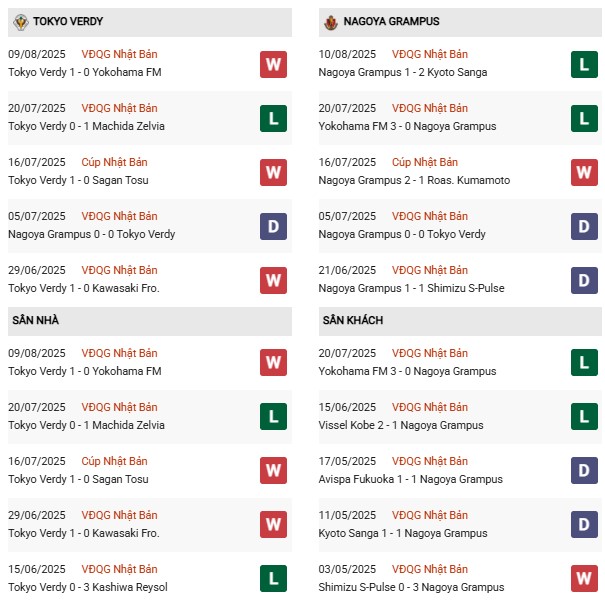605x602 pixels.
Task: Select the SÂN KHÁCH section header
Action: point(353,320)
